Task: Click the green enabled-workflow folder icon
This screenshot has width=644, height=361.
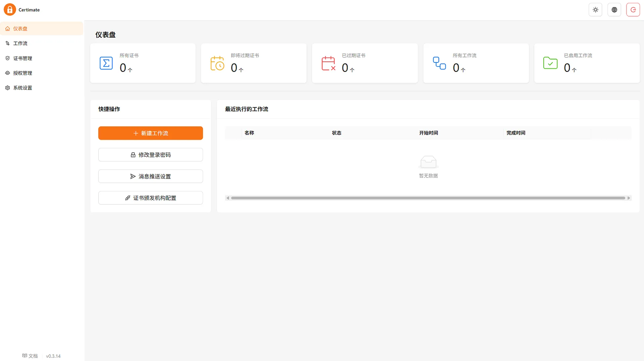Action: 550,62
